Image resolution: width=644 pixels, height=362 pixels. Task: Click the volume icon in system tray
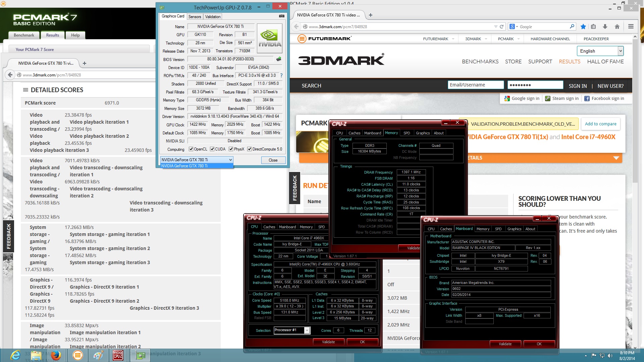pyautogui.click(x=610, y=355)
